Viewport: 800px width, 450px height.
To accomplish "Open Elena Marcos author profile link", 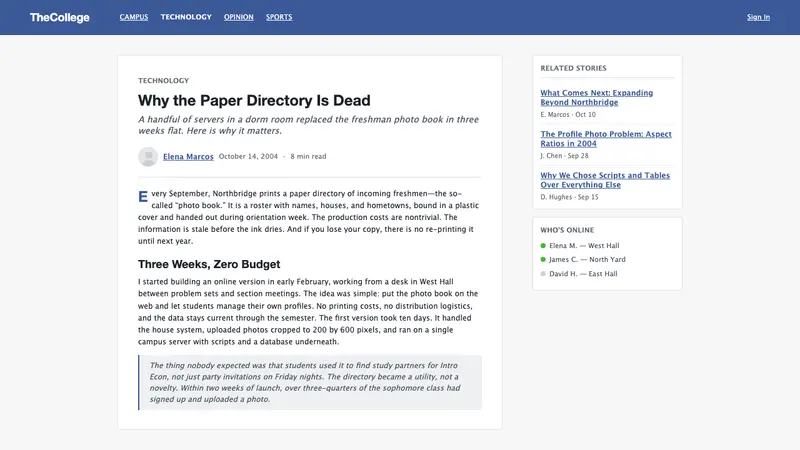I will tap(188, 157).
